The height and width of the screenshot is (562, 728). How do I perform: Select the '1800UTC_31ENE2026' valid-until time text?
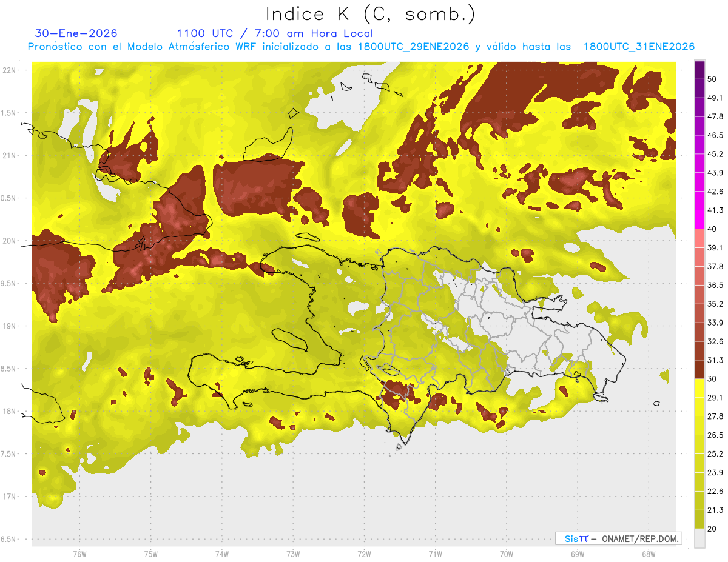(x=639, y=47)
